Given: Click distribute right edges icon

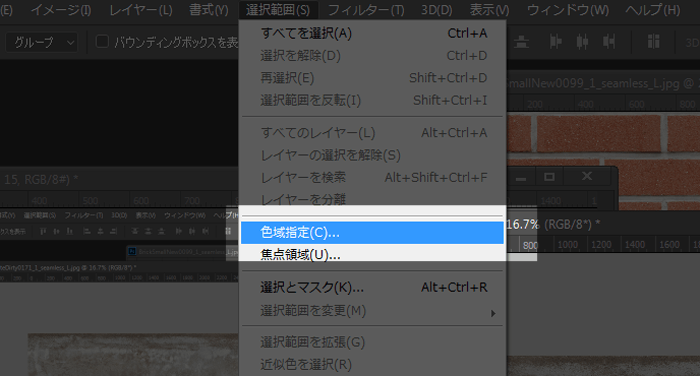Looking at the screenshot, I should (x=609, y=42).
